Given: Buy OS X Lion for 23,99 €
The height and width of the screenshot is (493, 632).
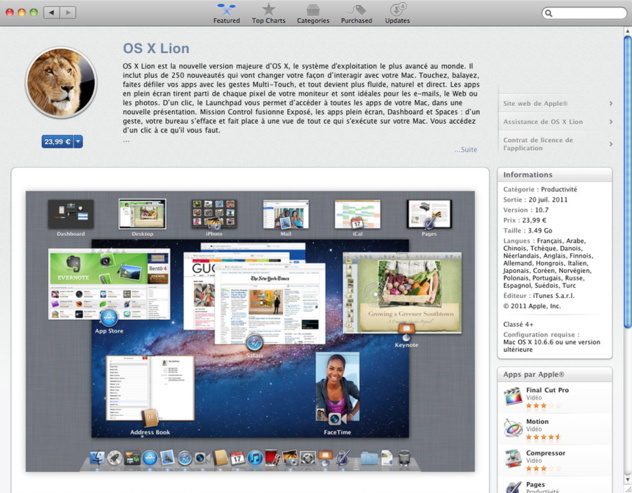Looking at the screenshot, I should pos(57,141).
